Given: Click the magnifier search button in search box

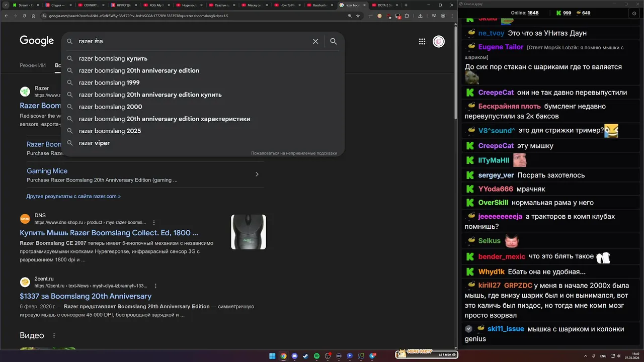Looking at the screenshot, I should 333,41.
